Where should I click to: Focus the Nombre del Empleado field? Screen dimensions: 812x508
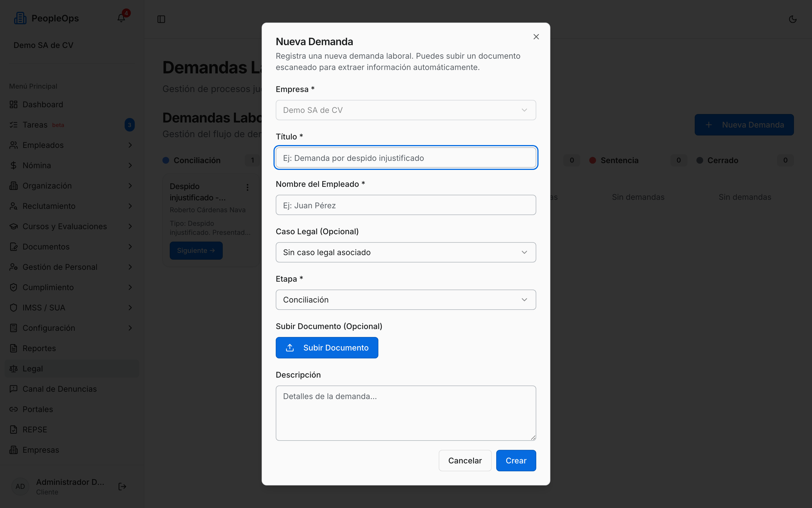pos(406,205)
